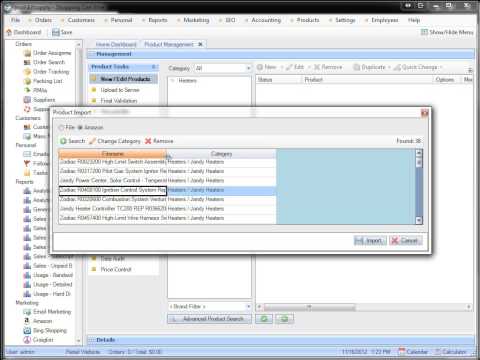Select the File radio button
The image size is (480, 360).
coord(61,127)
